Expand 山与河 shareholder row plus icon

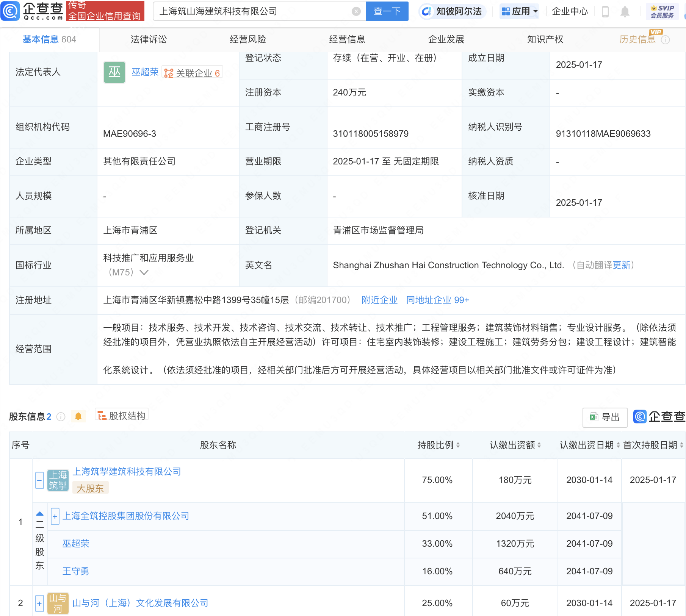(x=39, y=603)
